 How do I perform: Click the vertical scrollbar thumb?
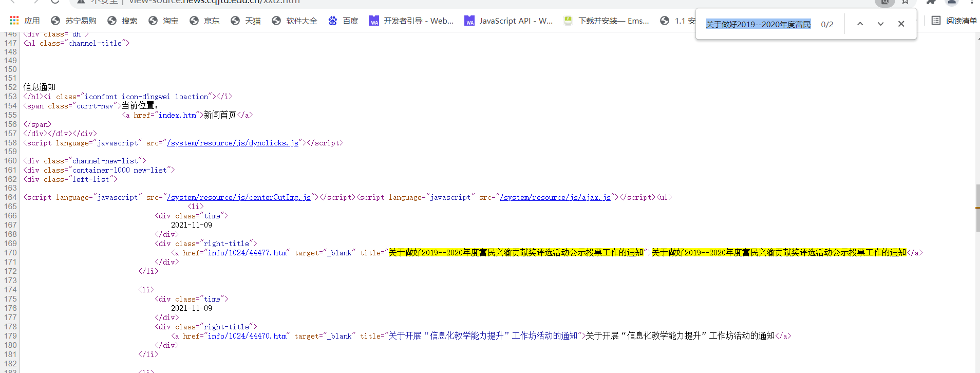[x=978, y=208]
